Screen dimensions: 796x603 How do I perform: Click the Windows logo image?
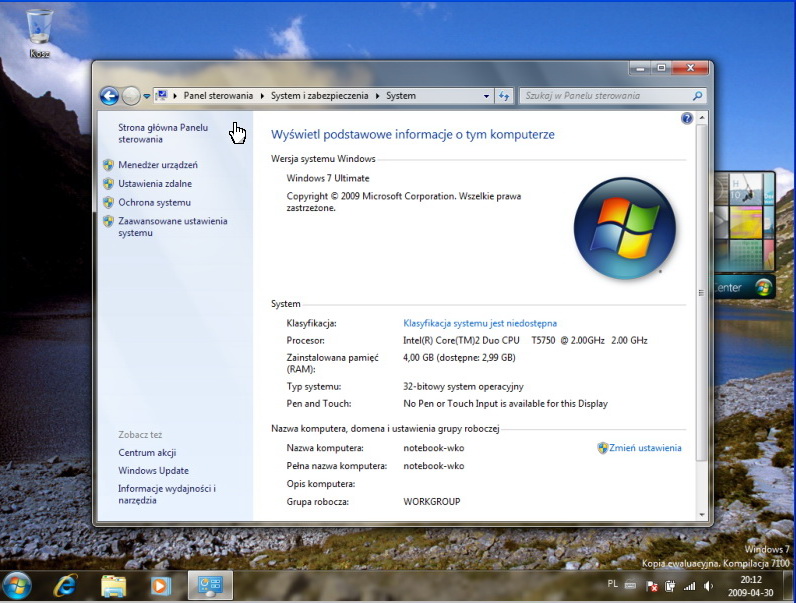click(x=625, y=228)
